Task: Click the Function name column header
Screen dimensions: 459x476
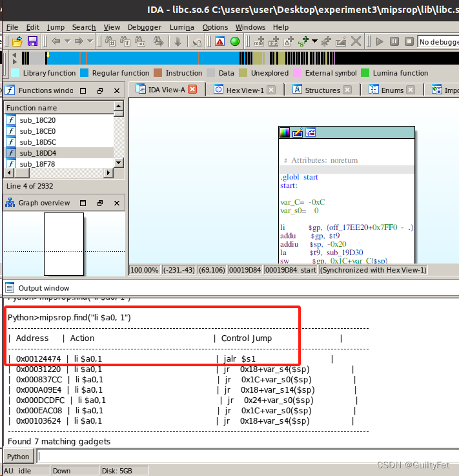Action: point(59,108)
